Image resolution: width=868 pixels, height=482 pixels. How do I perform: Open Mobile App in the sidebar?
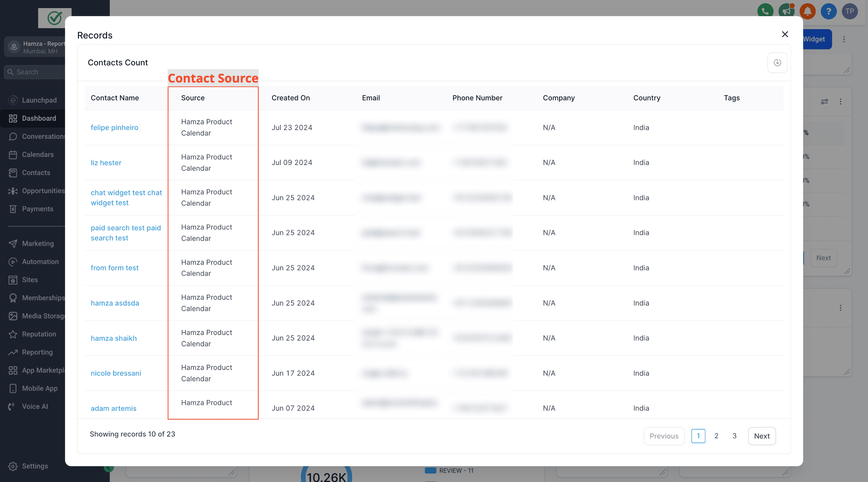pos(33,388)
